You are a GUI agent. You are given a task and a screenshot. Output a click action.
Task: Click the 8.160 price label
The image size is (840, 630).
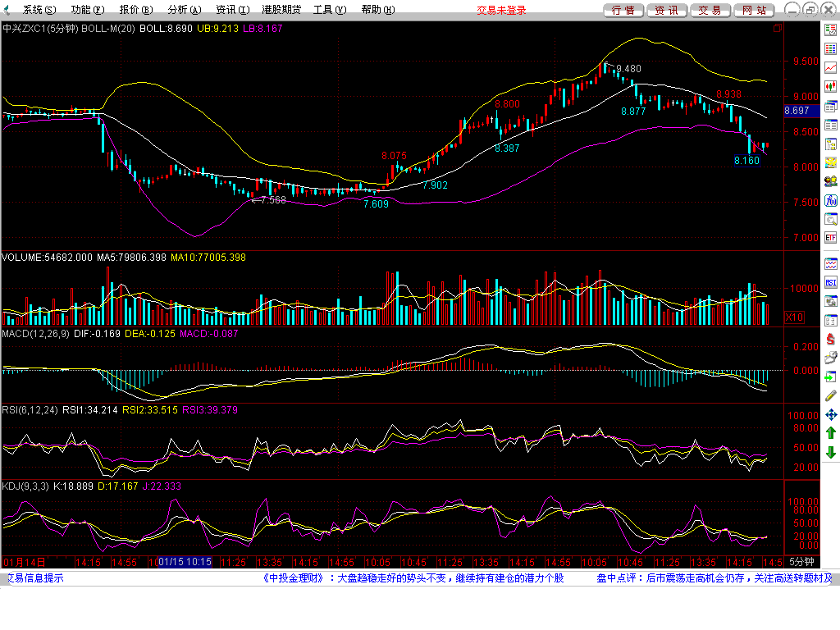click(746, 160)
